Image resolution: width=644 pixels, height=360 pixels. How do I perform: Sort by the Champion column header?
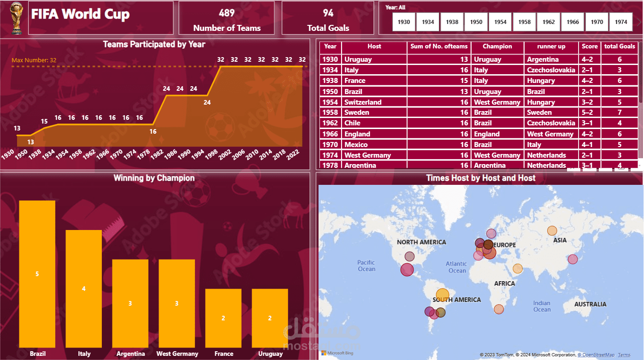[x=497, y=47]
